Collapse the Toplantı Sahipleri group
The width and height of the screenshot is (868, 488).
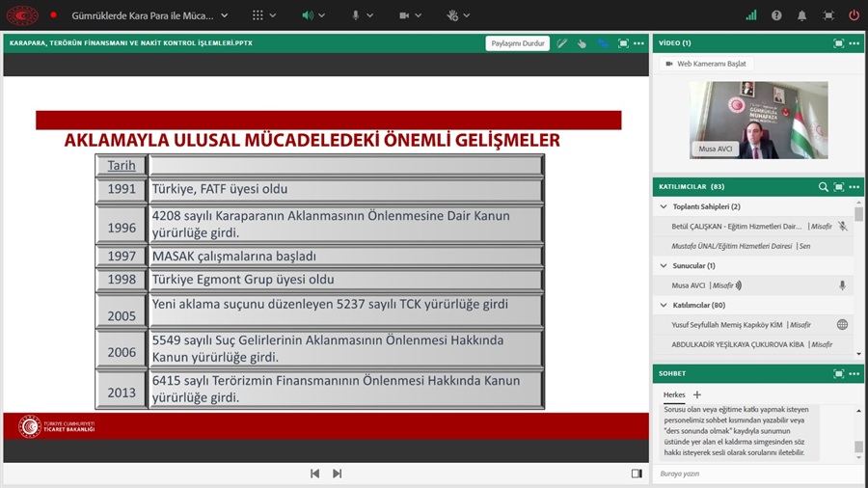click(x=663, y=206)
